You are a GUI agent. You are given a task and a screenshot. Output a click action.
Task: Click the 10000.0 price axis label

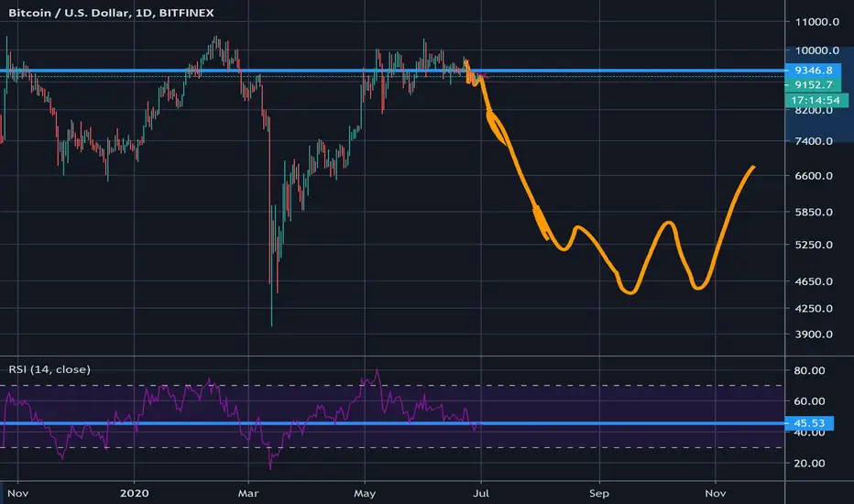point(817,50)
